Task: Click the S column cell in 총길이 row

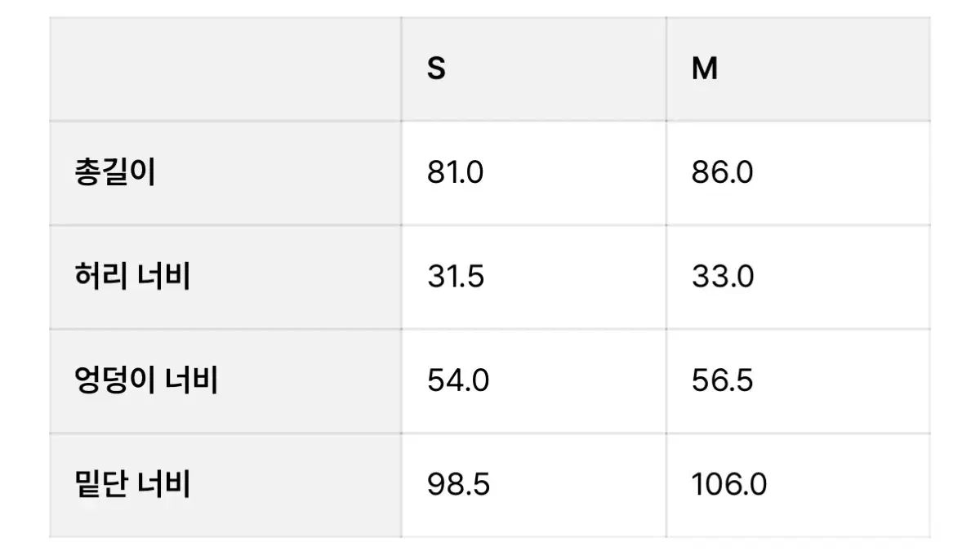Action: click(x=533, y=173)
